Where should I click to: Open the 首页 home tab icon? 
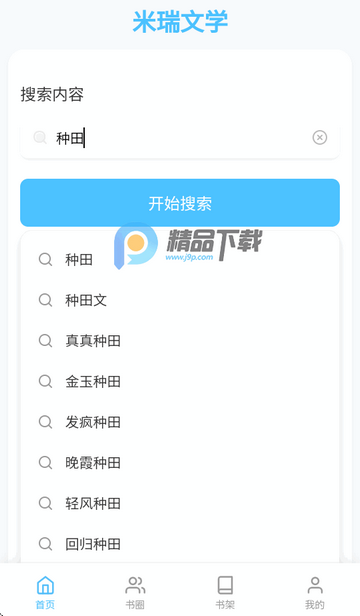[x=45, y=585]
